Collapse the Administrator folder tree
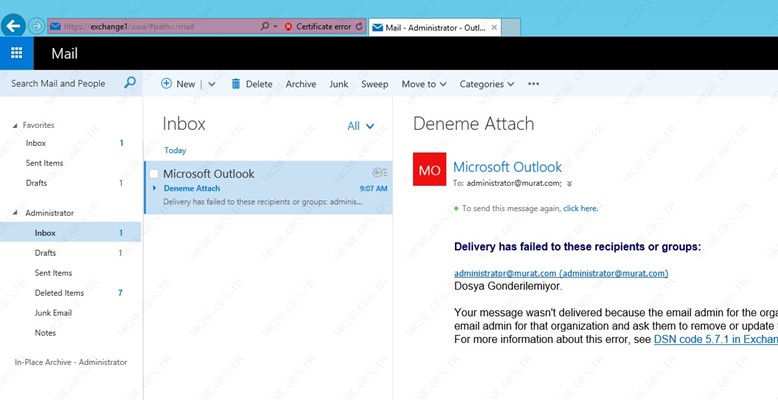 pos(14,213)
